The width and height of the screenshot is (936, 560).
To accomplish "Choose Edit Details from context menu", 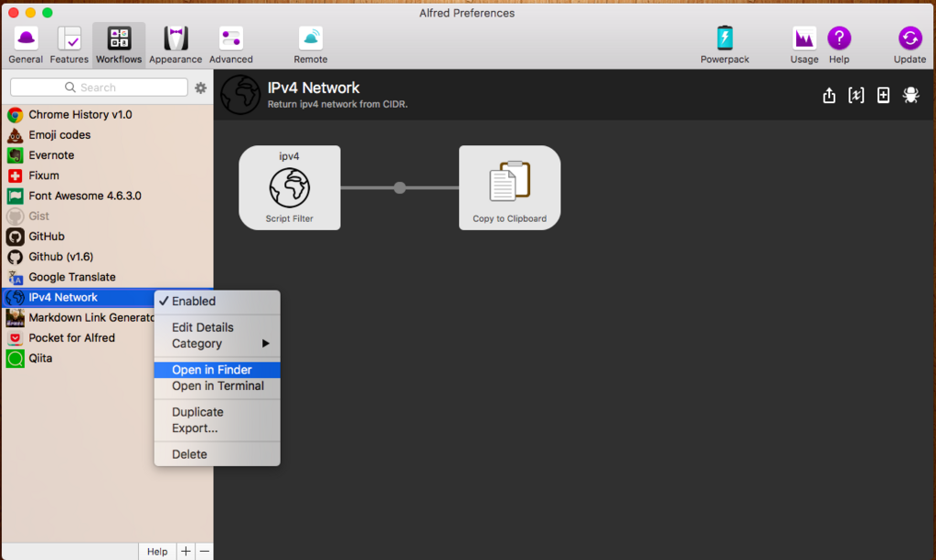I will click(x=218, y=327).
